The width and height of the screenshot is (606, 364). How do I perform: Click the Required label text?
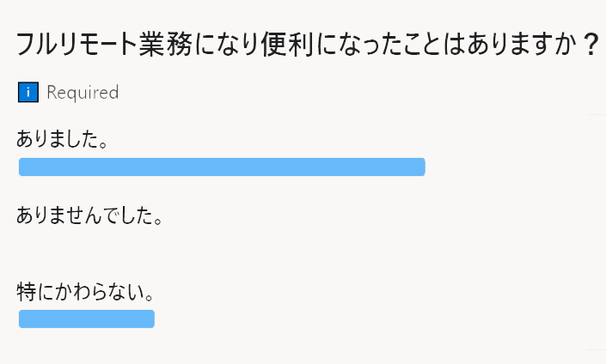[83, 92]
